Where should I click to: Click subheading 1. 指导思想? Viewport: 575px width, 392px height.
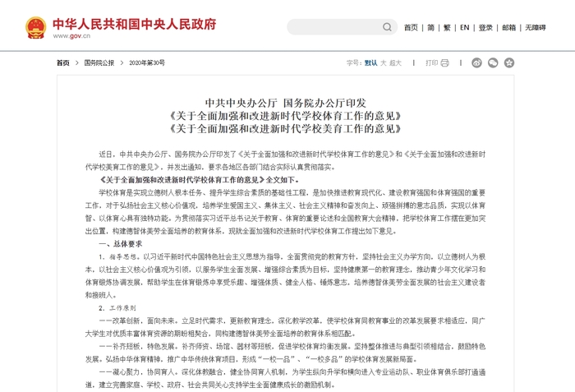pyautogui.click(x=119, y=257)
